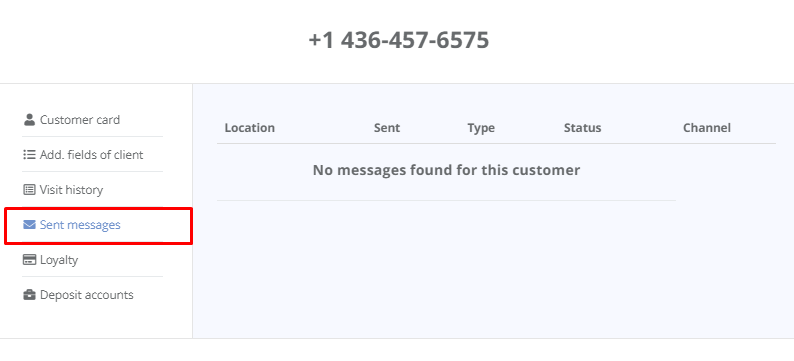Open the Customer card section
Viewport: 794px width, 361px height.
80,120
